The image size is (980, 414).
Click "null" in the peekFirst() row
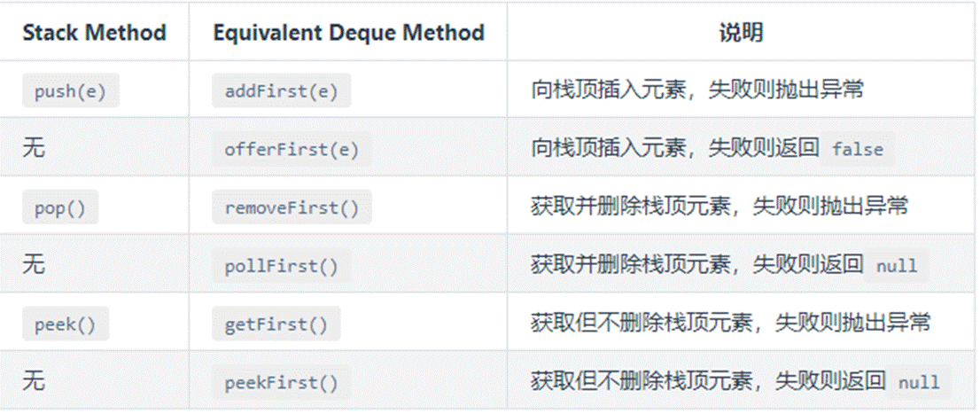[x=918, y=382]
